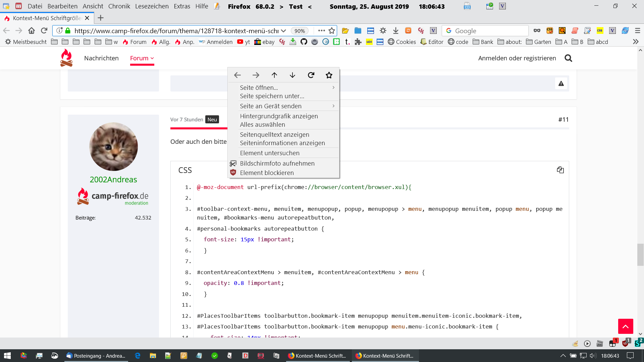
Task: Click the bookmark star in context menu
Action: (329, 75)
